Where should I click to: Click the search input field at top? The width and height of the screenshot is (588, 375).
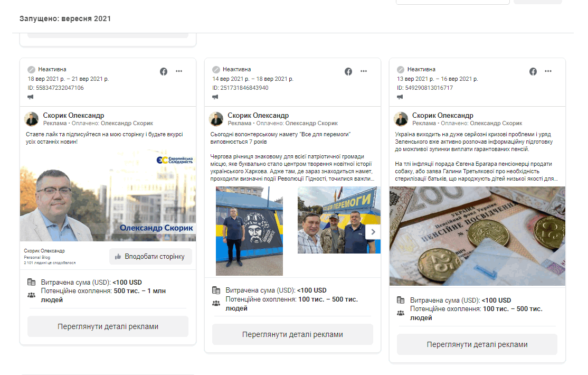(x=452, y=2)
